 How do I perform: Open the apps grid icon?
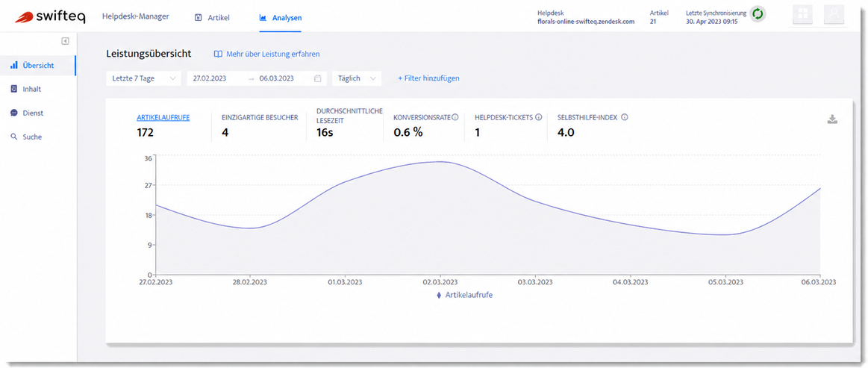tap(802, 16)
